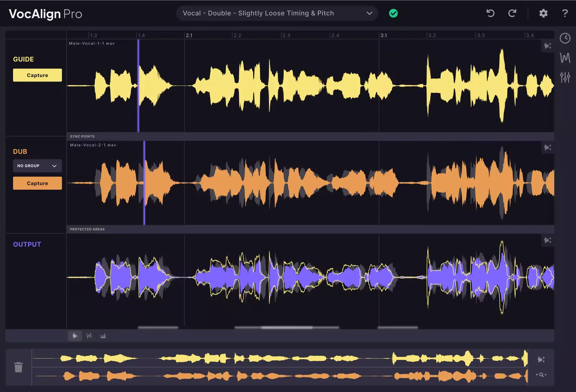Click the PROTECTED AREAS label strip
This screenshot has width=576, height=392.
[x=87, y=229]
